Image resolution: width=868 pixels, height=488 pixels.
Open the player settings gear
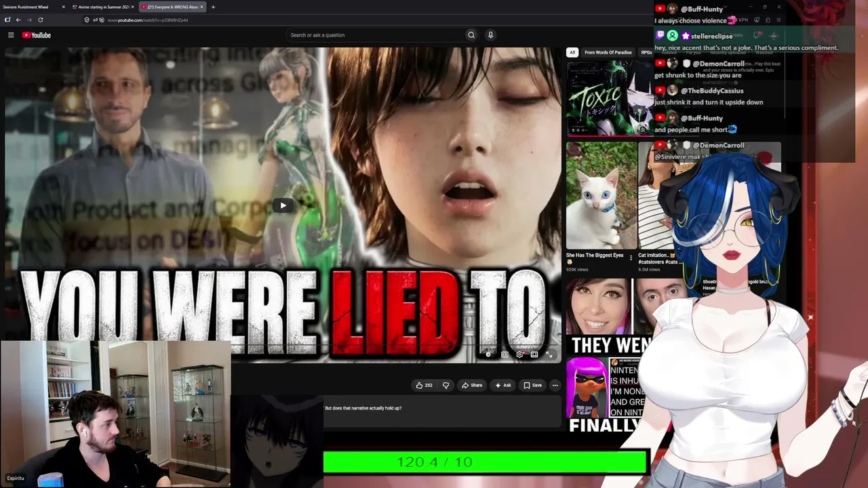pyautogui.click(x=519, y=354)
